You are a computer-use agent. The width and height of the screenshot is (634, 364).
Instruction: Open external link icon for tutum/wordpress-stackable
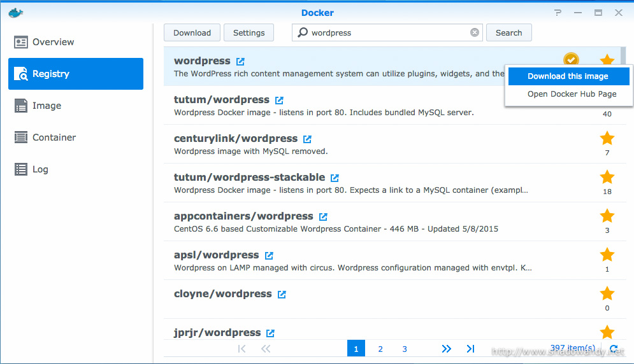coord(335,178)
